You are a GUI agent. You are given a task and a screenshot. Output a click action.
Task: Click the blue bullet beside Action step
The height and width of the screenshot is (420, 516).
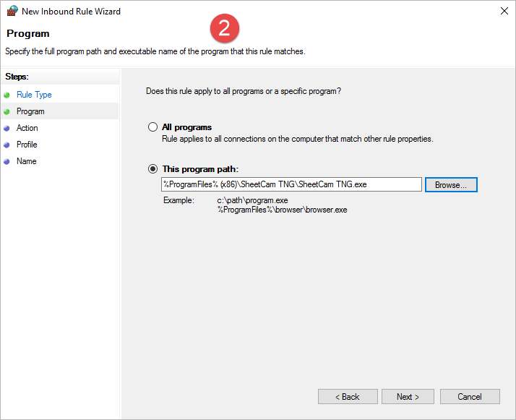(x=7, y=128)
